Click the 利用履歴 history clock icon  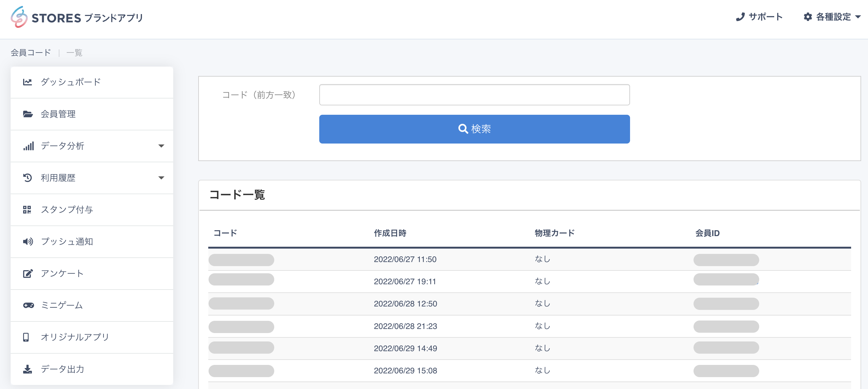pos(27,178)
